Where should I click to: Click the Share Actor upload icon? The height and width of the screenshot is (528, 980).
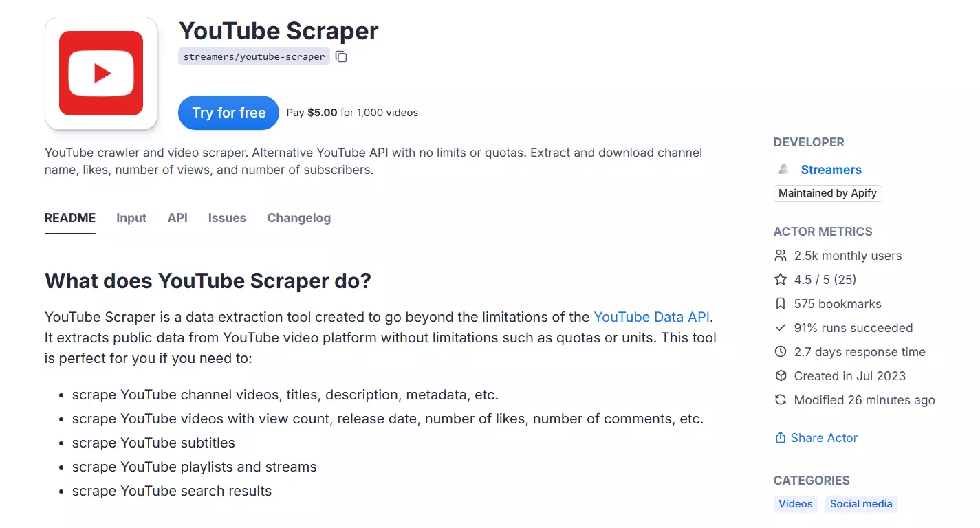(x=780, y=437)
